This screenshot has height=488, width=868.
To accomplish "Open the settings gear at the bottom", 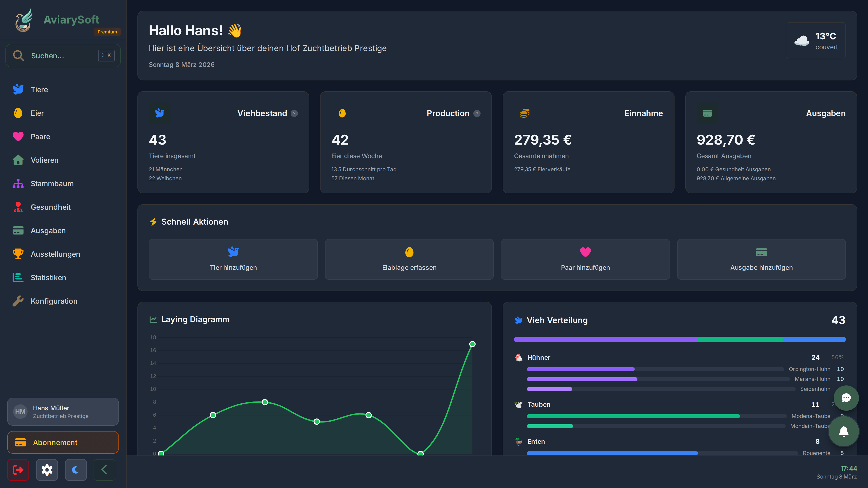I will pyautogui.click(x=47, y=470).
